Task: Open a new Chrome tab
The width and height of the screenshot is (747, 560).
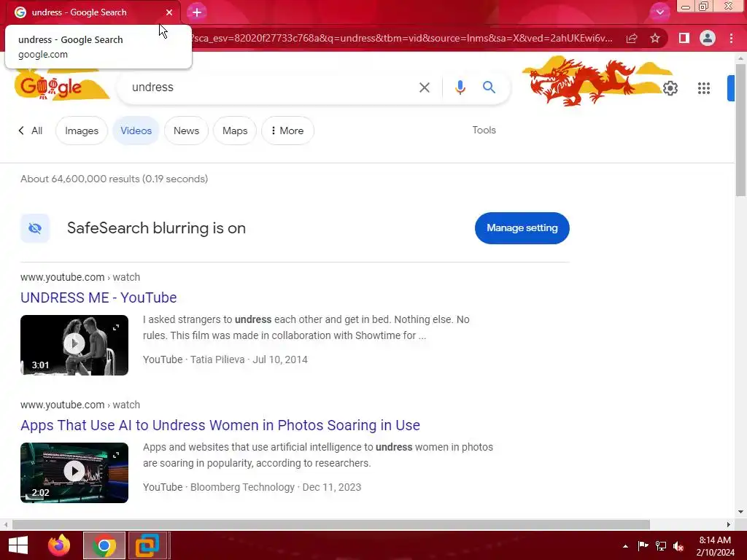Action: [197, 12]
